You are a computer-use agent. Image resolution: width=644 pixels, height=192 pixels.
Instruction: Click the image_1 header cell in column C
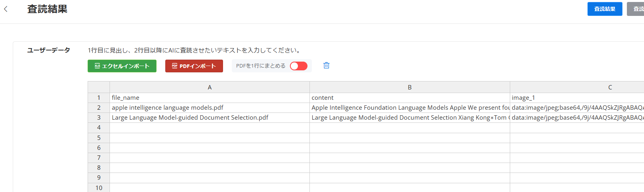point(577,98)
